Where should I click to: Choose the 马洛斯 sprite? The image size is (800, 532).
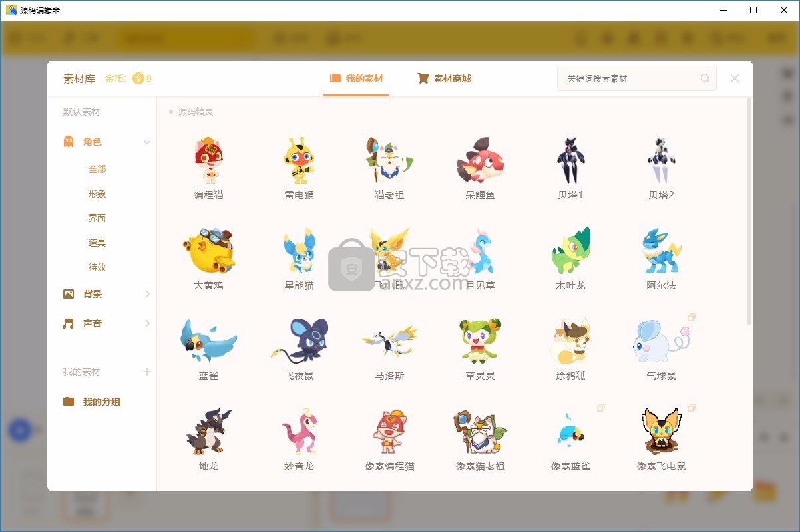tap(389, 341)
